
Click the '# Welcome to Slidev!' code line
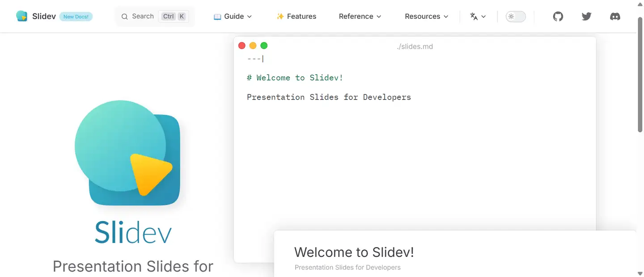coord(295,78)
